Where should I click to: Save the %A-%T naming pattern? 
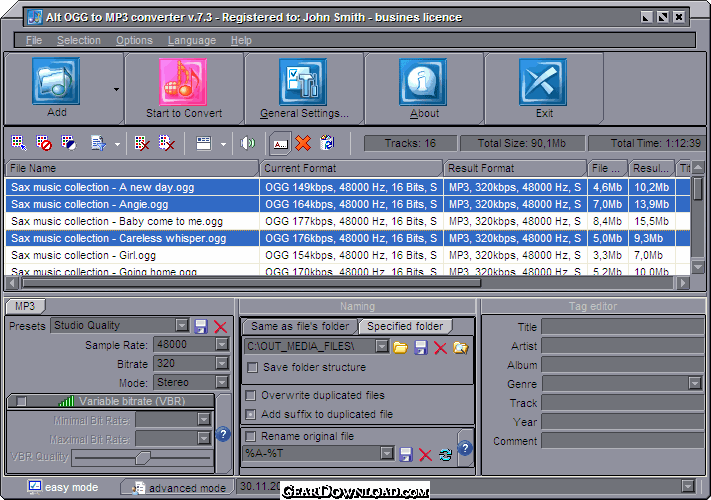[406, 454]
